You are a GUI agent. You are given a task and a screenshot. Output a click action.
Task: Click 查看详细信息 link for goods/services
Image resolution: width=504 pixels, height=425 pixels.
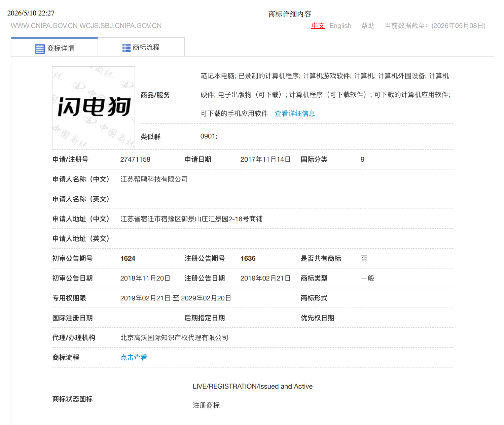295,113
